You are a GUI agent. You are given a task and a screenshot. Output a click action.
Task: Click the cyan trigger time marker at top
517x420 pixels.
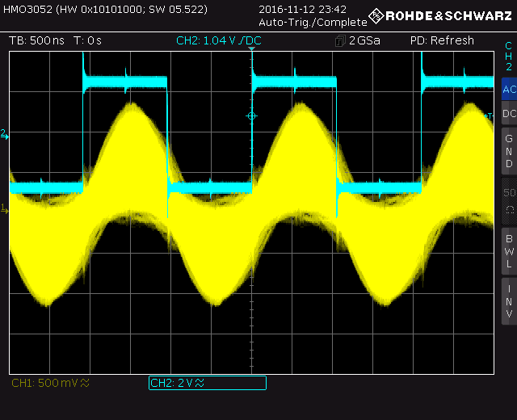point(251,51)
